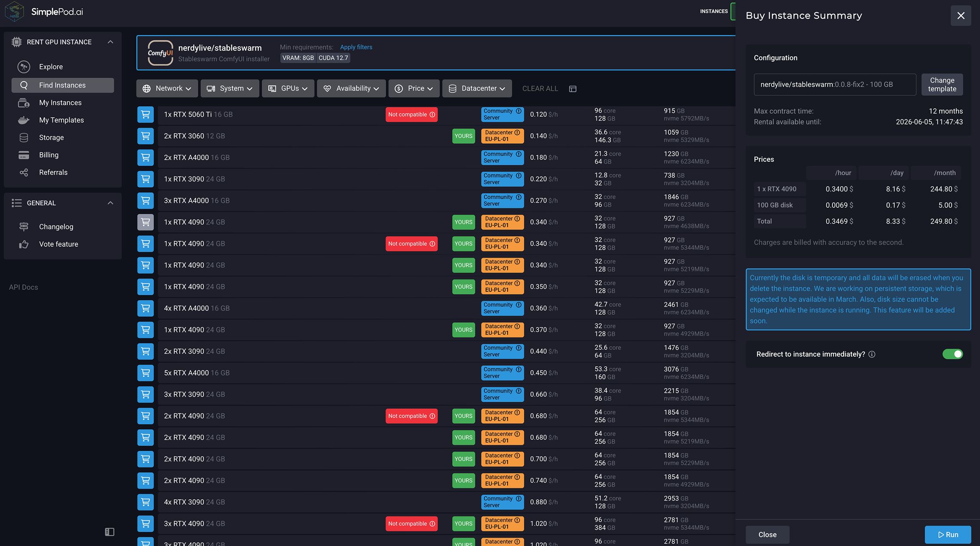Open Storage from the sidebar

(51, 137)
